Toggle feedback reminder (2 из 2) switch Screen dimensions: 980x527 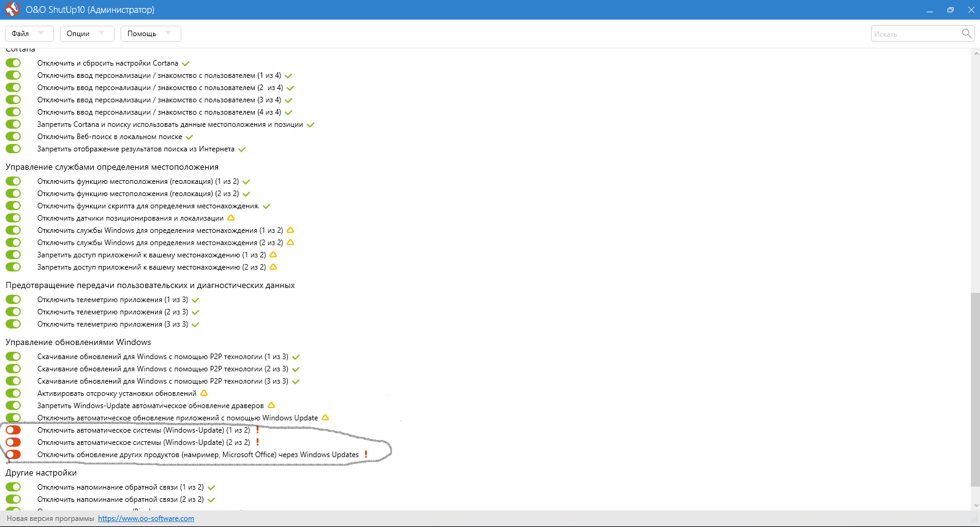click(13, 499)
